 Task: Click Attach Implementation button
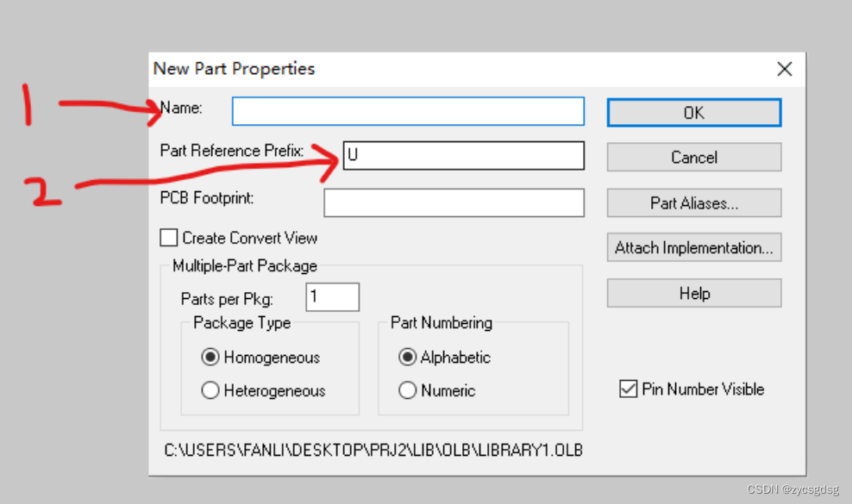[694, 248]
